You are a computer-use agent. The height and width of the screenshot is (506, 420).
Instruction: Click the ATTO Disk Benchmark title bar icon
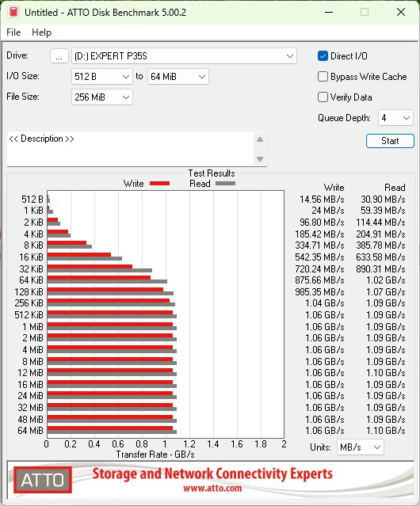click(x=13, y=12)
